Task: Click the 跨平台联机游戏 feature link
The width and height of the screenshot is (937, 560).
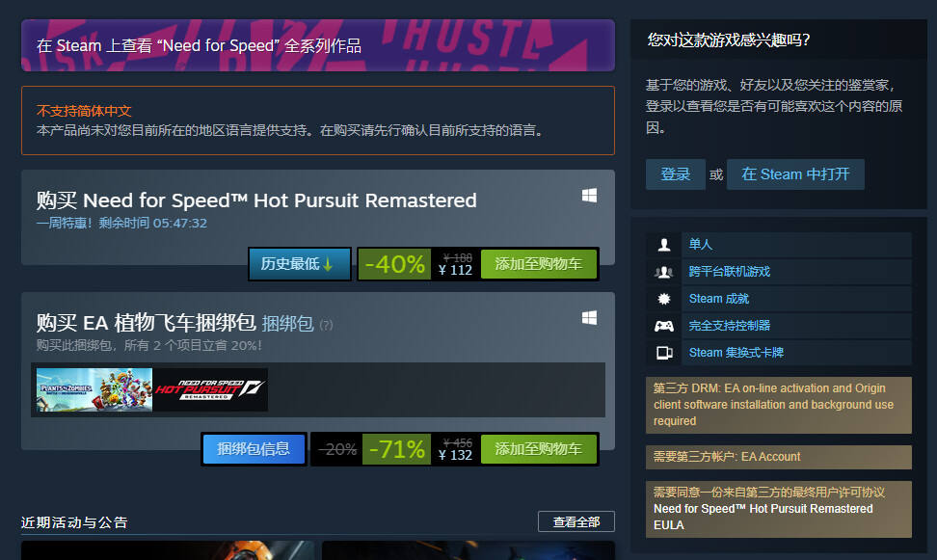Action: (x=729, y=272)
